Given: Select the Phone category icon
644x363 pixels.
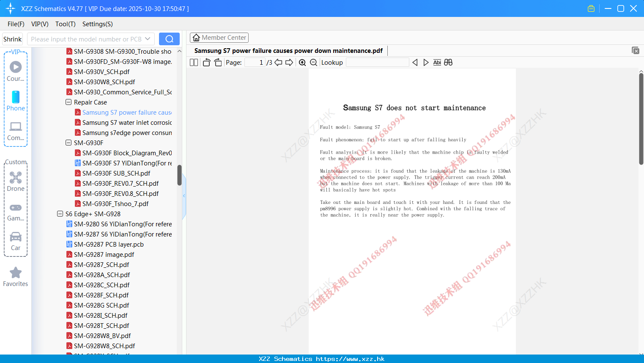Looking at the screenshot, I should click(x=16, y=101).
